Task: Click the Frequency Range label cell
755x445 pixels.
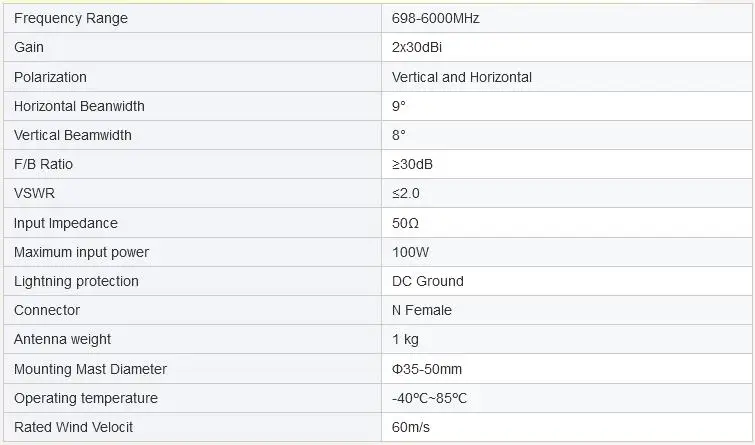Action: pyautogui.click(x=71, y=18)
